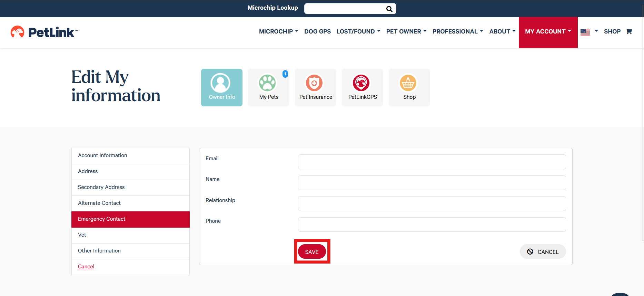This screenshot has height=296, width=644.
Task: Focus the Name input field
Action: [432, 183]
